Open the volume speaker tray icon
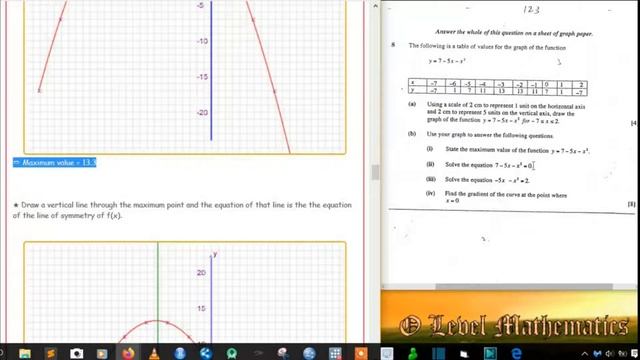The width and height of the screenshot is (640, 360). point(610,353)
